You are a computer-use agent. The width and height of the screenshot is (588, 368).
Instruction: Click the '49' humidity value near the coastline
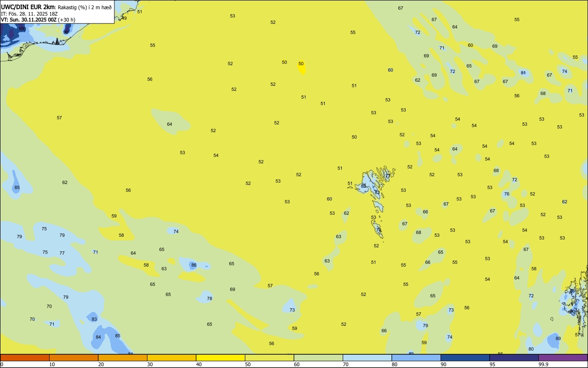coord(124,18)
